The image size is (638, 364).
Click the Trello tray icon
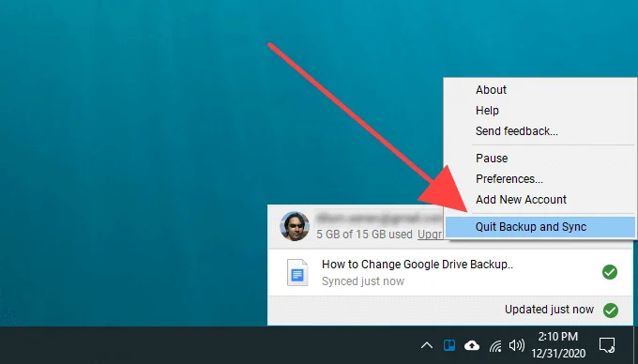pyautogui.click(x=449, y=345)
